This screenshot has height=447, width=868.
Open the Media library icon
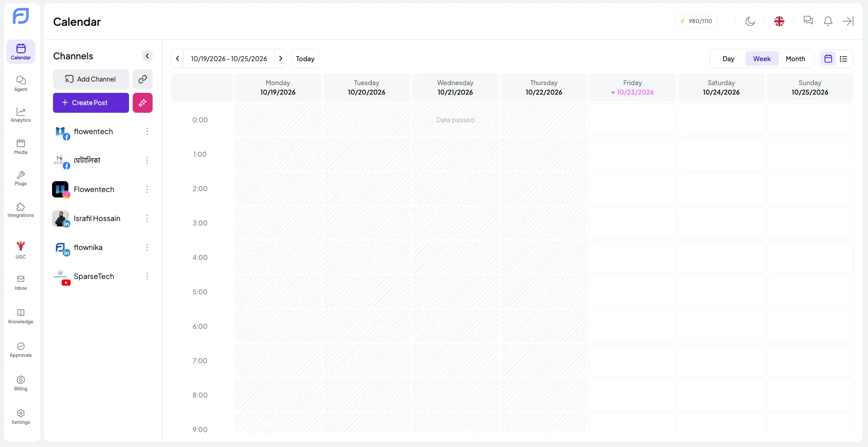pos(21,147)
